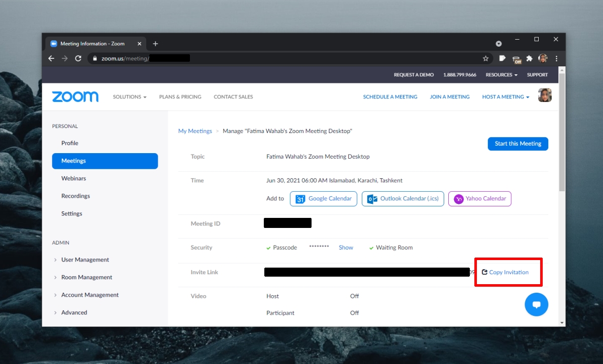Open a new browser tab
603x364 pixels.
(x=155, y=44)
